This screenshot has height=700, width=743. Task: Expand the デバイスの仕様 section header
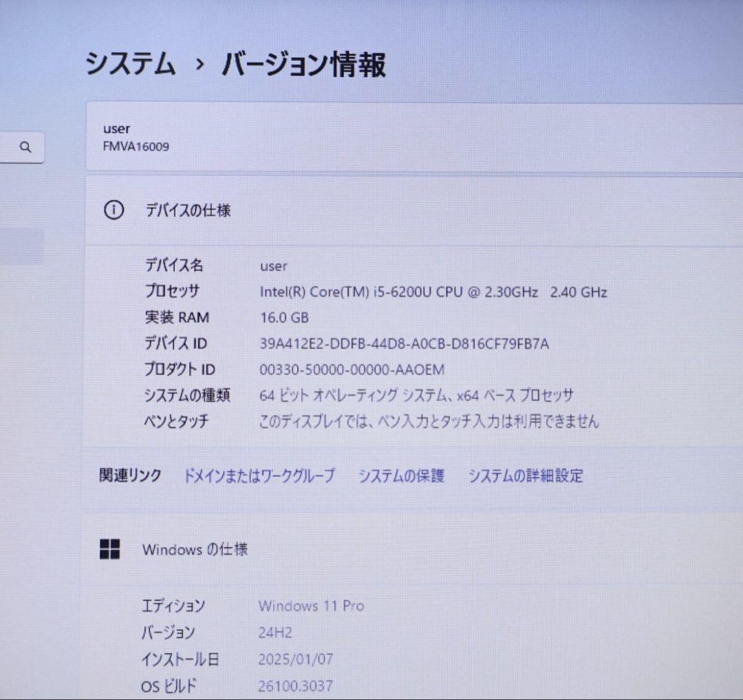[x=414, y=210]
